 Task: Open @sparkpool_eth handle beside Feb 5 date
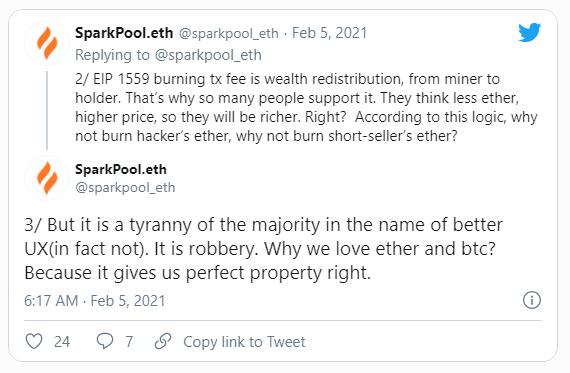(229, 33)
